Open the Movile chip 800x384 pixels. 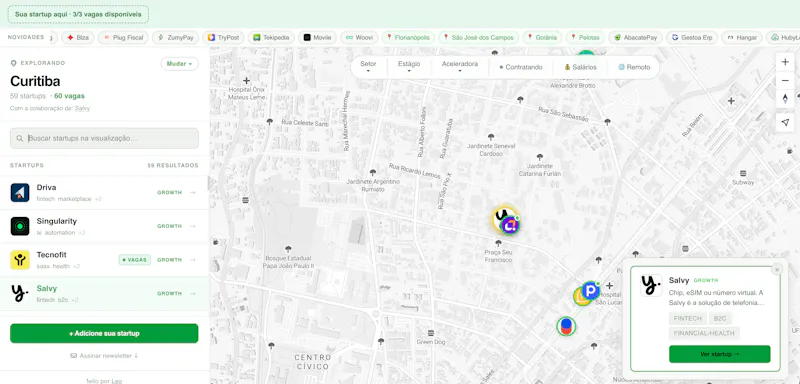[x=317, y=38]
